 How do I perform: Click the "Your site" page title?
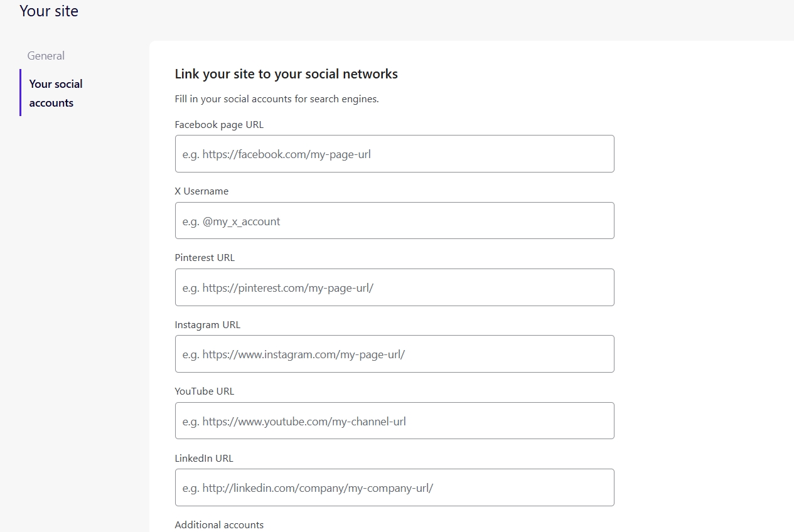[x=49, y=11]
